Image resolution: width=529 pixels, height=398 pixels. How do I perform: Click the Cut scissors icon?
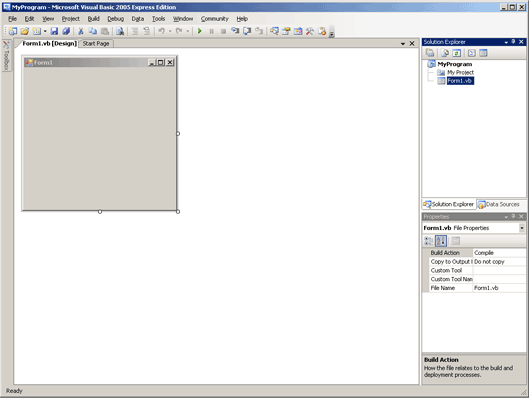(x=81, y=31)
